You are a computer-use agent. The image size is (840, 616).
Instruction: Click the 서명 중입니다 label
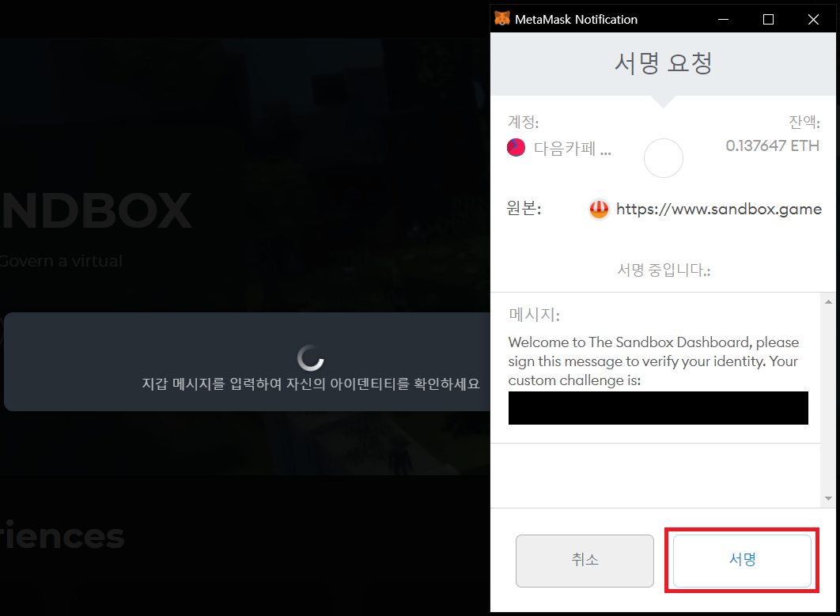point(664,270)
